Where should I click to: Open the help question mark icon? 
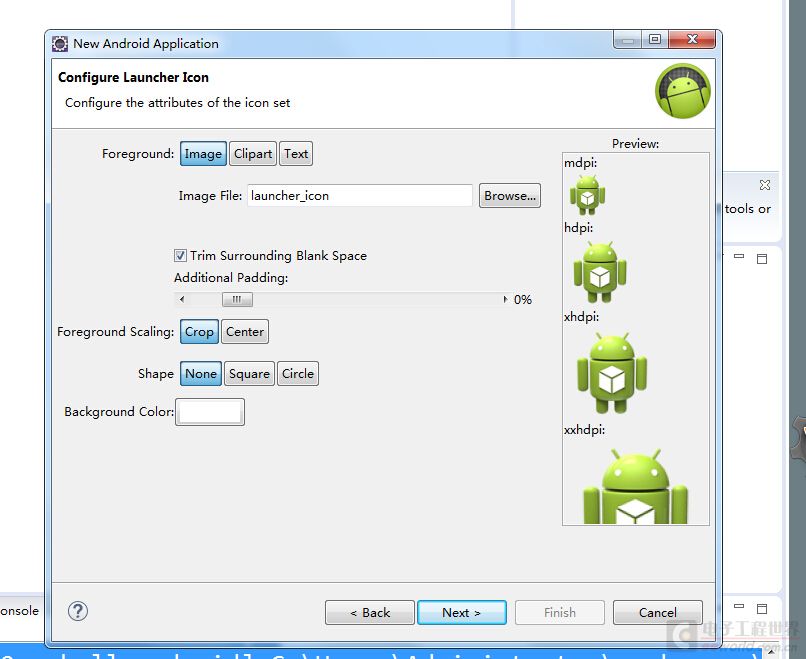pos(78,611)
